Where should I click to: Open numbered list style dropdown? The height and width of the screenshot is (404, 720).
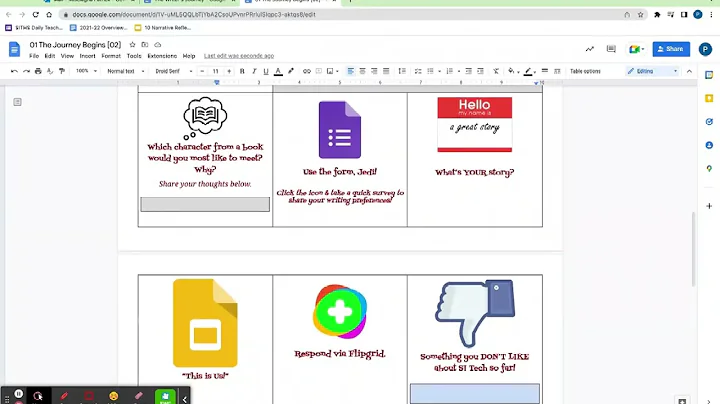pos(459,71)
